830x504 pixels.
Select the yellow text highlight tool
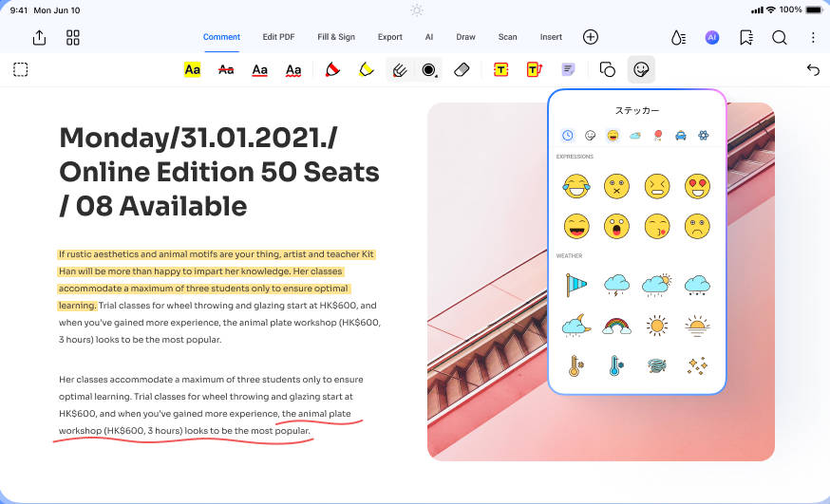(192, 69)
